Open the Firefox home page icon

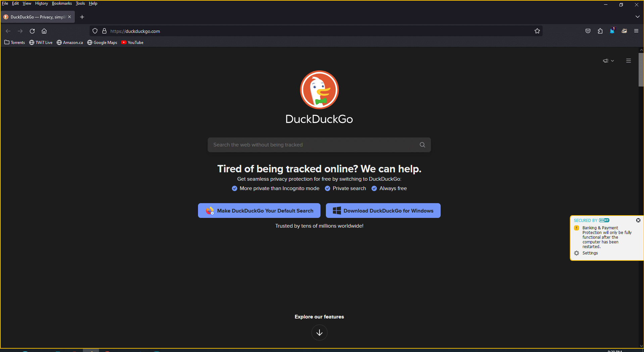pos(44,31)
